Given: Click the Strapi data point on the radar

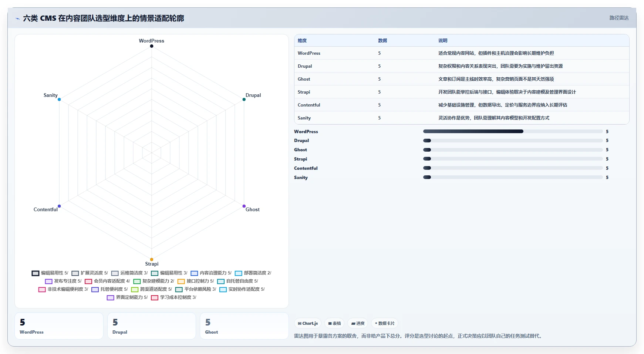Looking at the screenshot, I should [152, 259].
